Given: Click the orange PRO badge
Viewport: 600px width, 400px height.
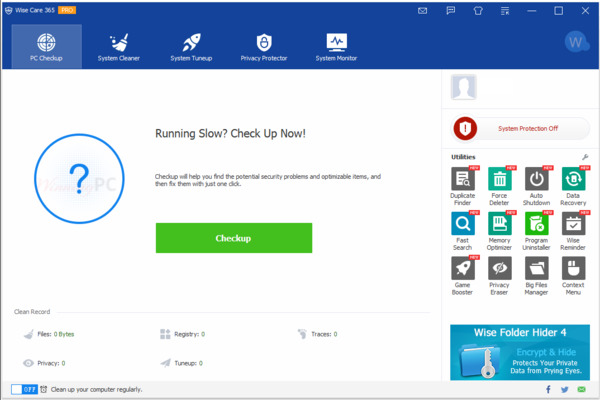Looking at the screenshot, I should (x=67, y=10).
